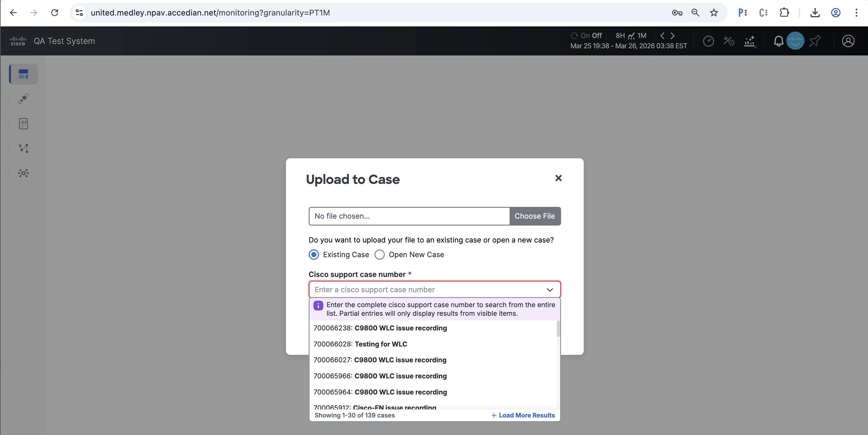Select the network topology sidebar icon
Screen dimensions: 868x435
tap(23, 148)
